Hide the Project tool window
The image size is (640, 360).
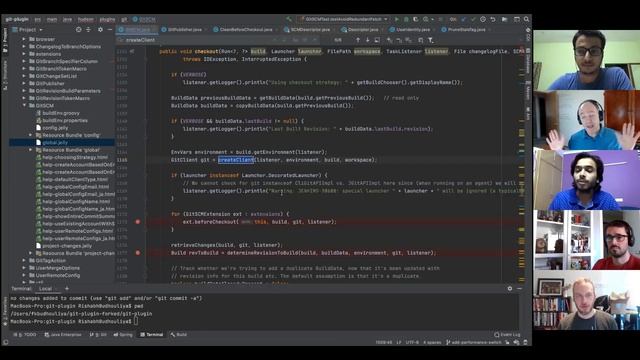(x=110, y=30)
